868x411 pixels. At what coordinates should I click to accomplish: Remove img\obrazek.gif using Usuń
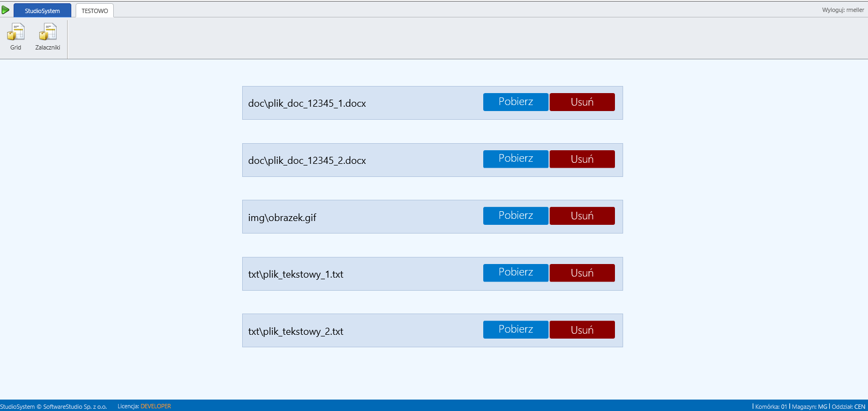582,216
